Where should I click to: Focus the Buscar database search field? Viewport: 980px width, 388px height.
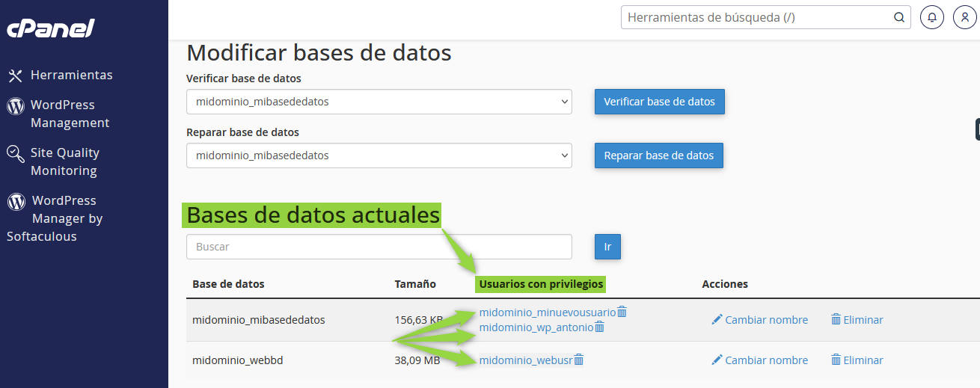coord(379,247)
